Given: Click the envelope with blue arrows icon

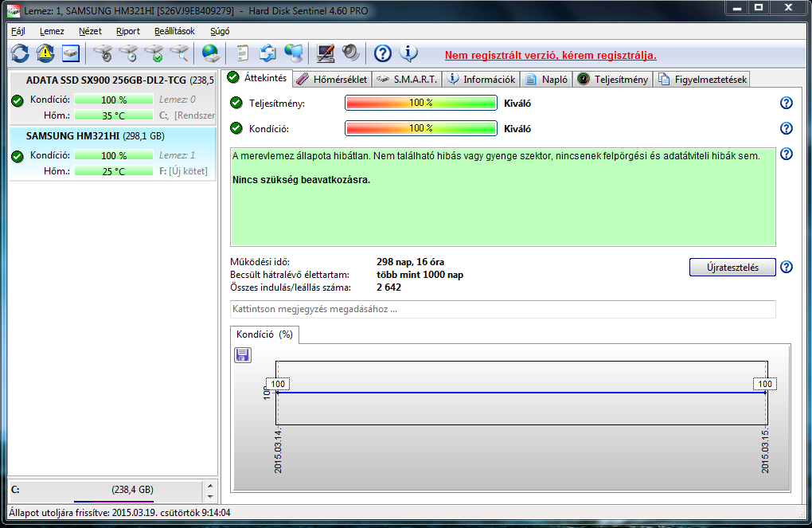Looking at the screenshot, I should coord(267,53).
